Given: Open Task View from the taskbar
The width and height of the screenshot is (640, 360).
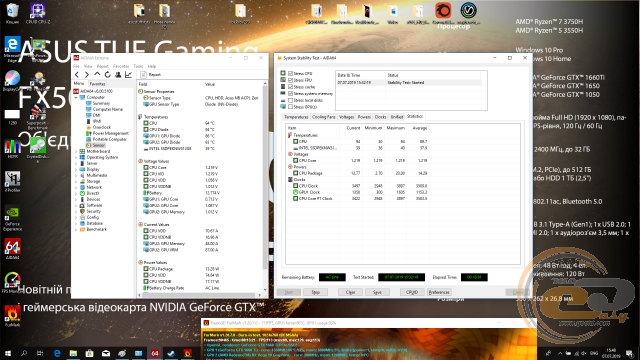Looking at the screenshot, I should pyautogui.click(x=40, y=353).
